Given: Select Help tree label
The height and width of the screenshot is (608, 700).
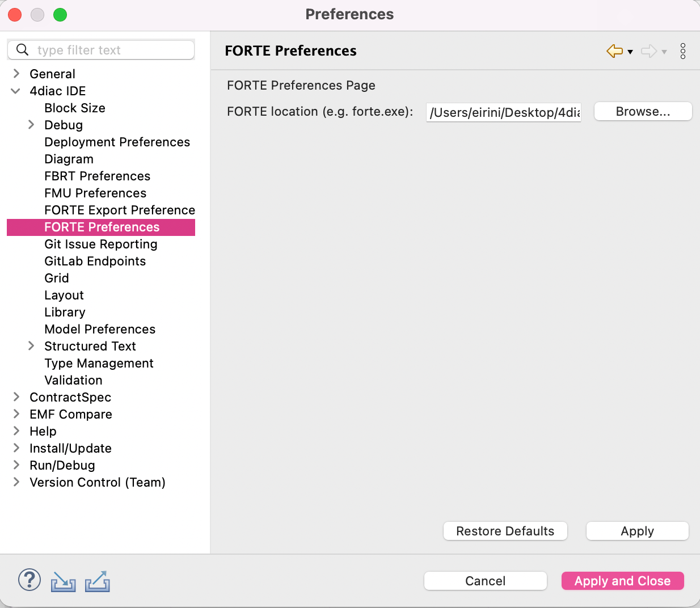Looking at the screenshot, I should point(43,431).
